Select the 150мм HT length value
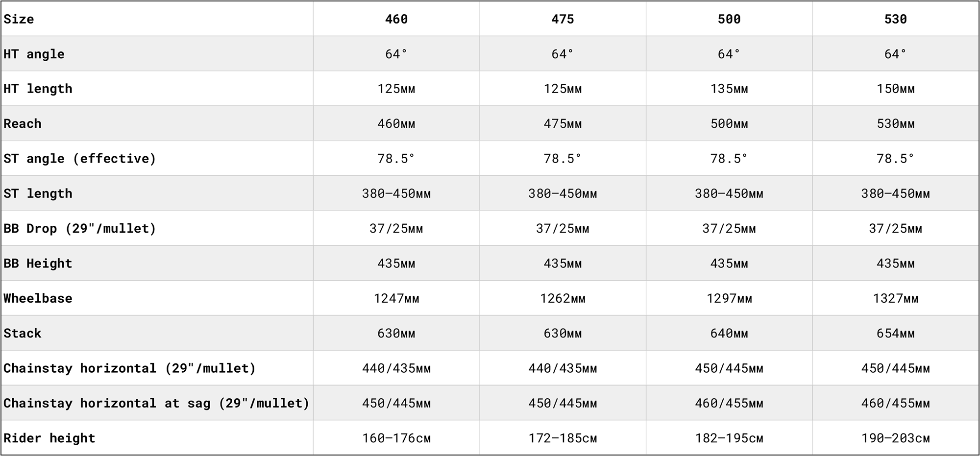Viewport: 980px width, 456px height. tap(895, 89)
